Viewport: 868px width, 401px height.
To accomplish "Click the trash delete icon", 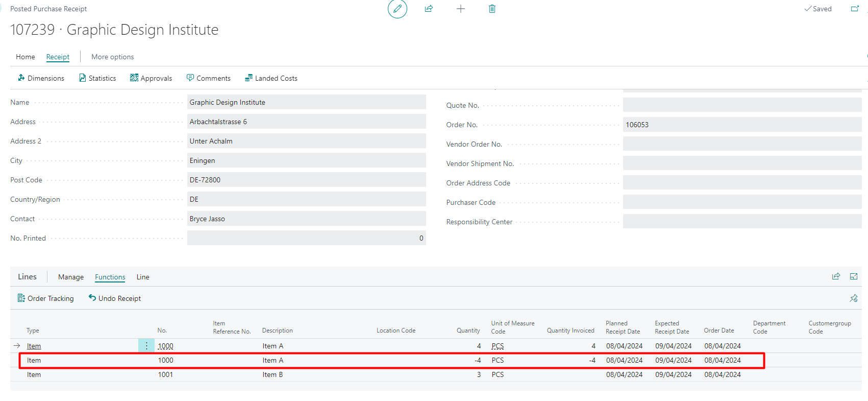I will click(x=492, y=9).
